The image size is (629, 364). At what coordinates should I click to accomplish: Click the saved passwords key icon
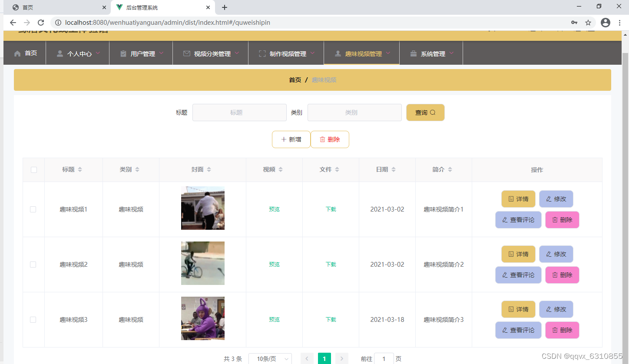coord(574,23)
